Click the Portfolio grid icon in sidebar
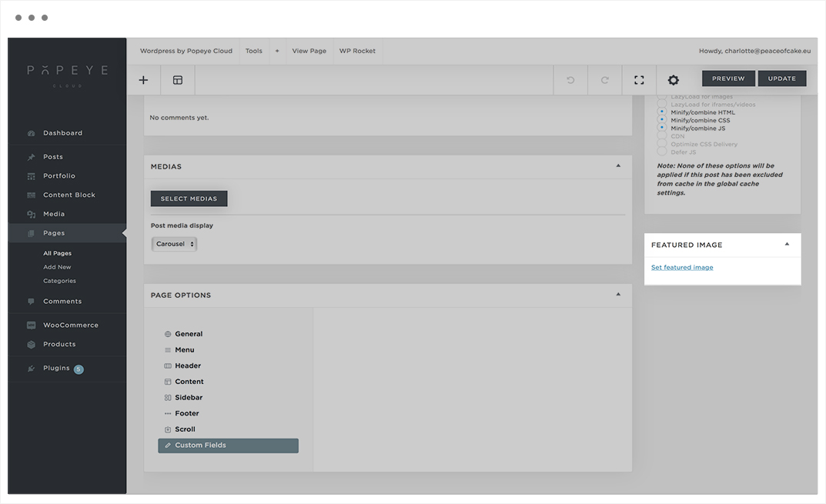The image size is (826, 504). click(x=31, y=176)
